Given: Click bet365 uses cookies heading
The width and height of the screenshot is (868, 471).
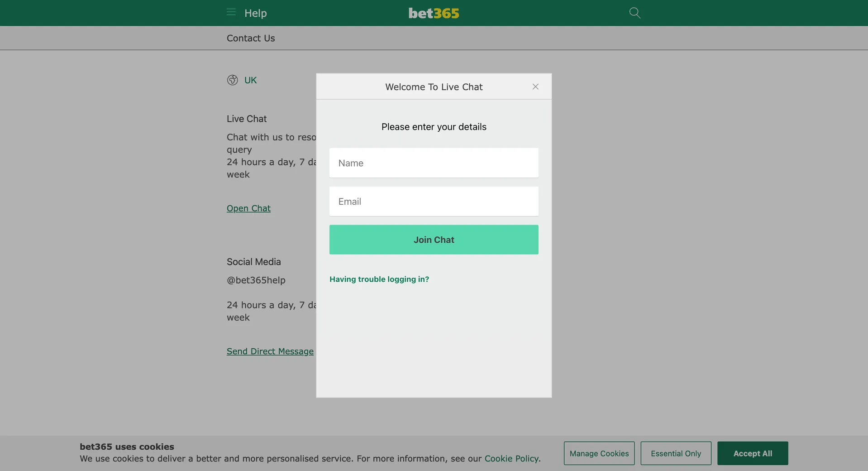Looking at the screenshot, I should click(x=127, y=447).
